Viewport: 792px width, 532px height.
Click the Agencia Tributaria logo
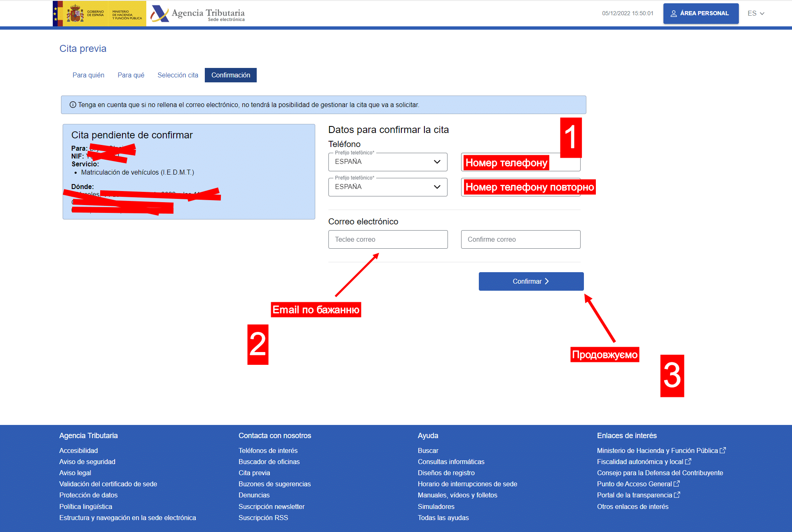pyautogui.click(x=198, y=14)
